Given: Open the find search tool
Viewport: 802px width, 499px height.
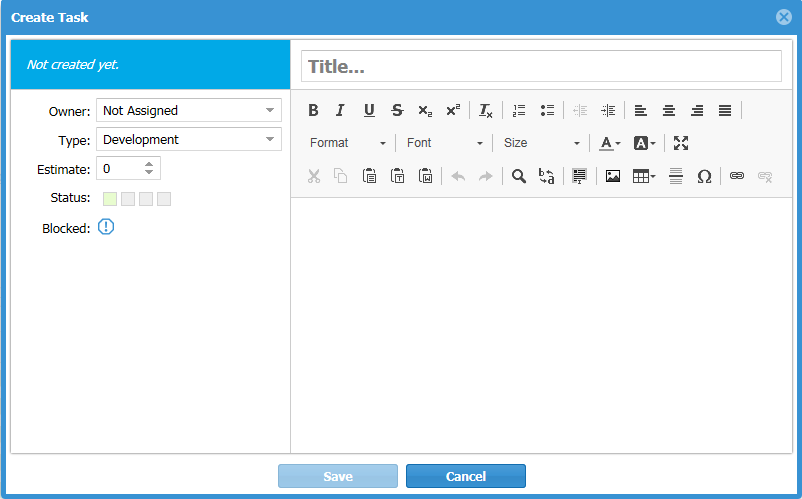Looking at the screenshot, I should (x=518, y=176).
